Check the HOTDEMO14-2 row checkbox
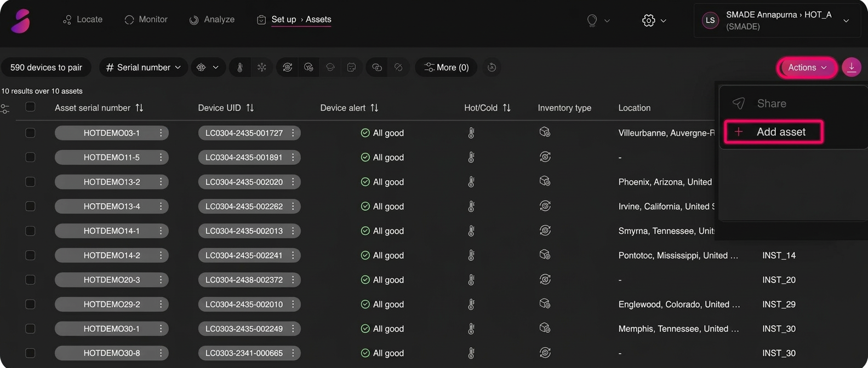This screenshot has height=368, width=868. [30, 255]
